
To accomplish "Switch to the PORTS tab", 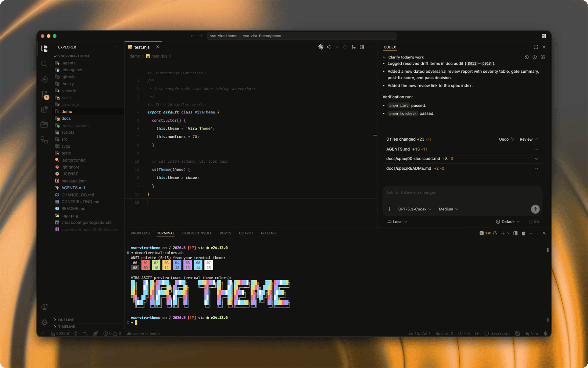I will [225, 233].
